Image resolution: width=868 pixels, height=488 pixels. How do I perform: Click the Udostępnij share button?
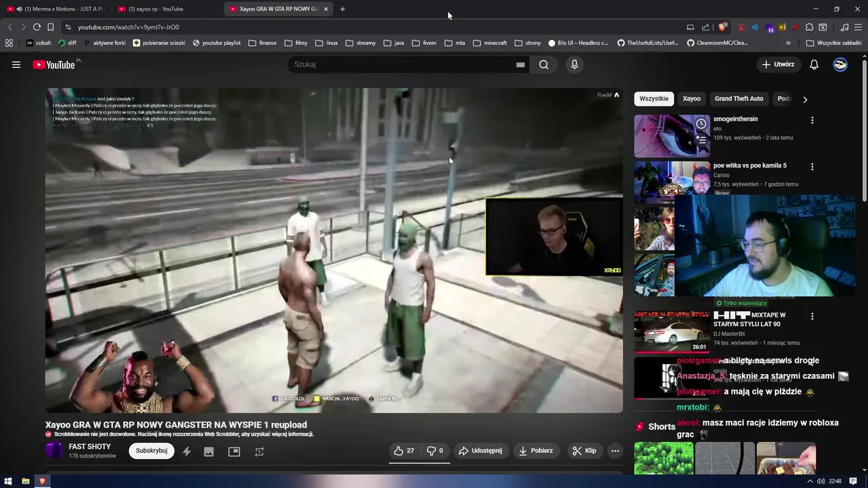click(481, 451)
